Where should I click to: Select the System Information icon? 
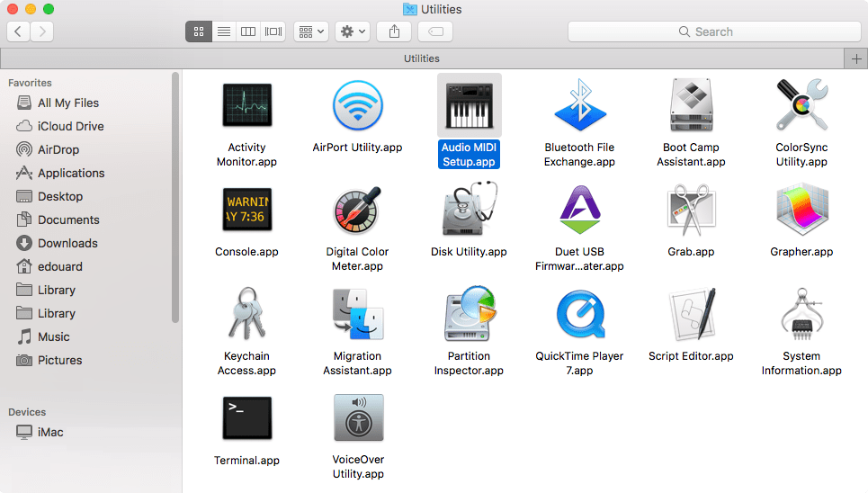[x=801, y=314]
